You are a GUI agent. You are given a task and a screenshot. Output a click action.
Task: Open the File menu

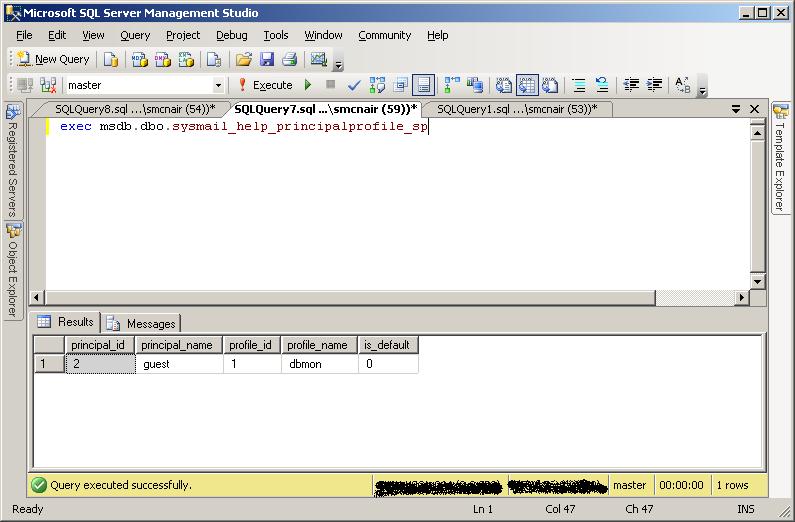[24, 35]
